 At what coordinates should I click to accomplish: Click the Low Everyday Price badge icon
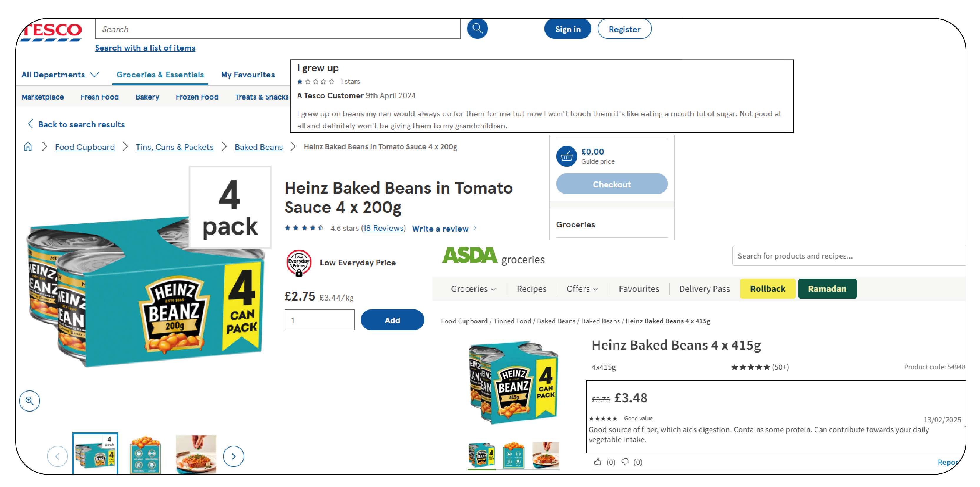point(299,262)
